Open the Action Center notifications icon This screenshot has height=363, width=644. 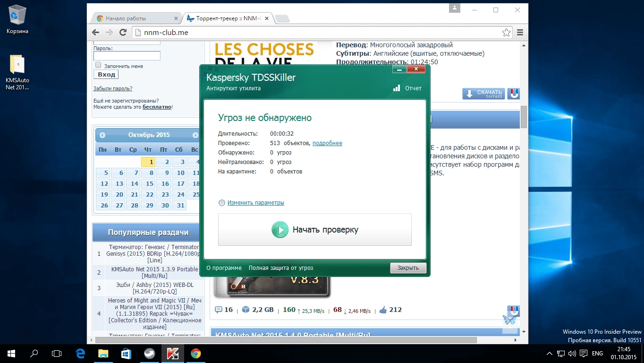pyautogui.click(x=584, y=353)
